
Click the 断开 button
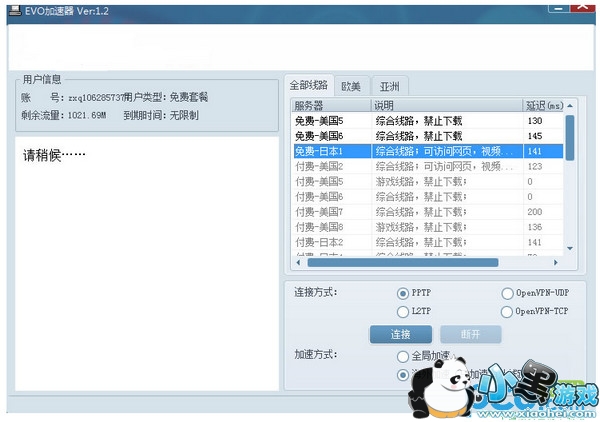[x=470, y=334]
